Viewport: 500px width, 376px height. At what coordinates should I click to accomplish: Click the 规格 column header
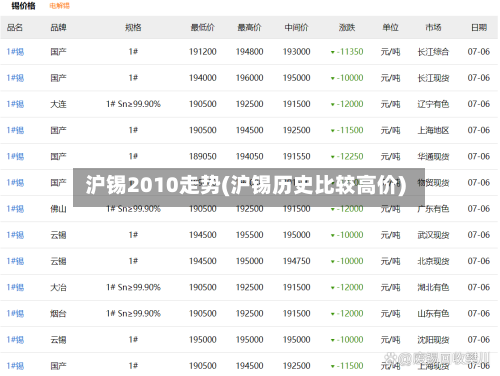[133, 27]
